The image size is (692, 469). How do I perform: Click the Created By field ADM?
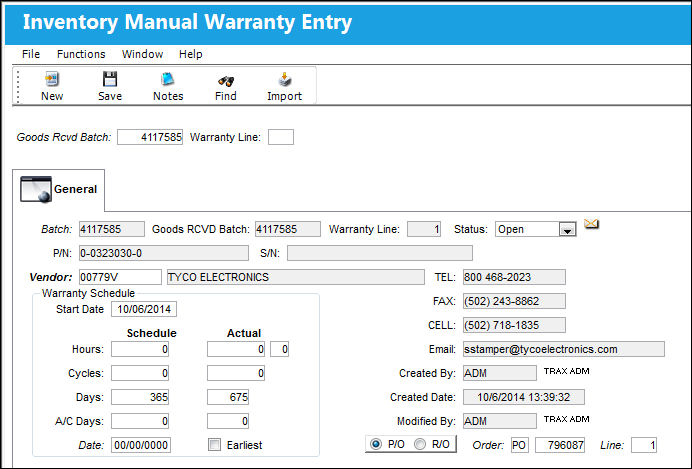tap(500, 373)
